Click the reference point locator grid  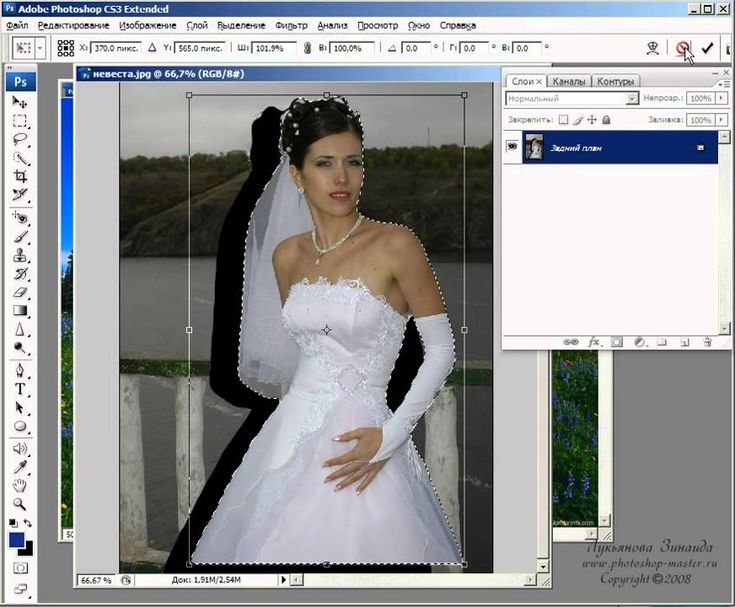(x=66, y=48)
